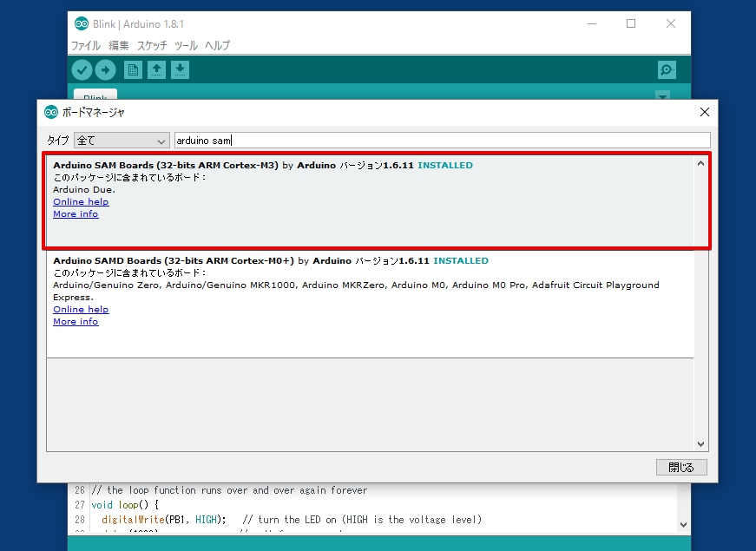Close the Blink Arduino 1.8.1 window
The height and width of the screenshot is (551, 756).
pyautogui.click(x=671, y=23)
